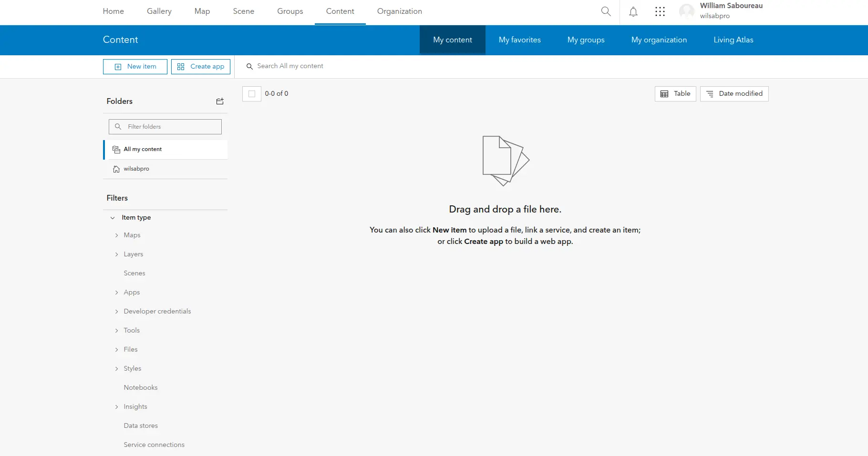The height and width of the screenshot is (456, 868).
Task: Expand the Developer credentials filter
Action: pyautogui.click(x=116, y=312)
